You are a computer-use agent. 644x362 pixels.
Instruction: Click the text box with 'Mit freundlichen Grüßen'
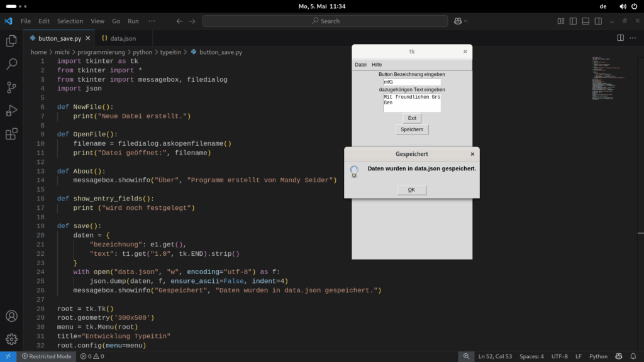pyautogui.click(x=412, y=102)
